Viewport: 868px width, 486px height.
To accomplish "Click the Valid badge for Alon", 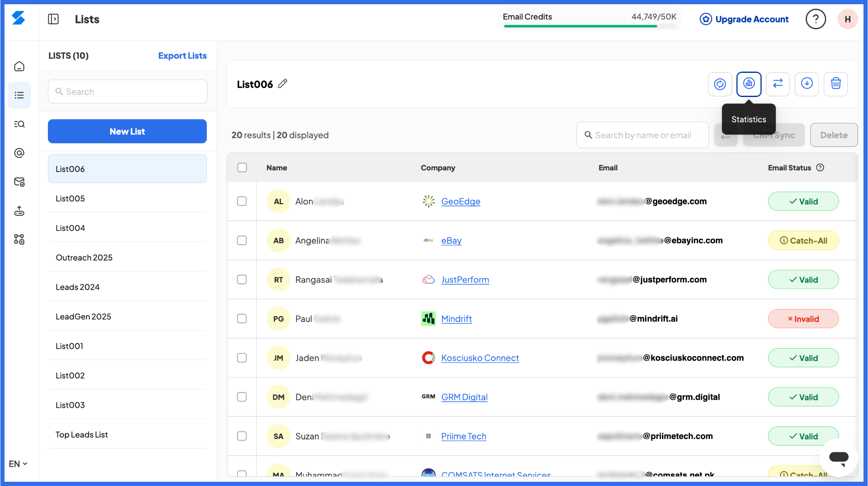I will (x=803, y=201).
